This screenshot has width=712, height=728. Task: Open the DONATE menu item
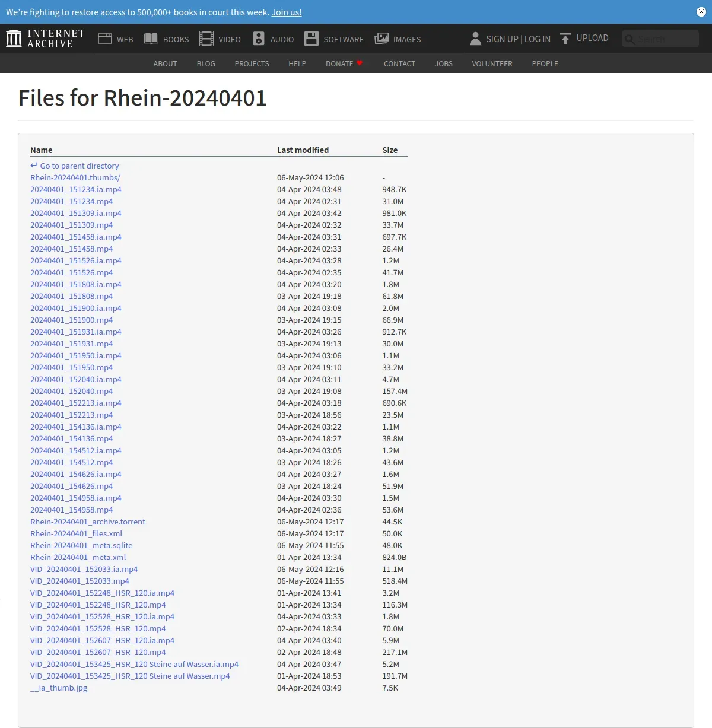click(344, 63)
